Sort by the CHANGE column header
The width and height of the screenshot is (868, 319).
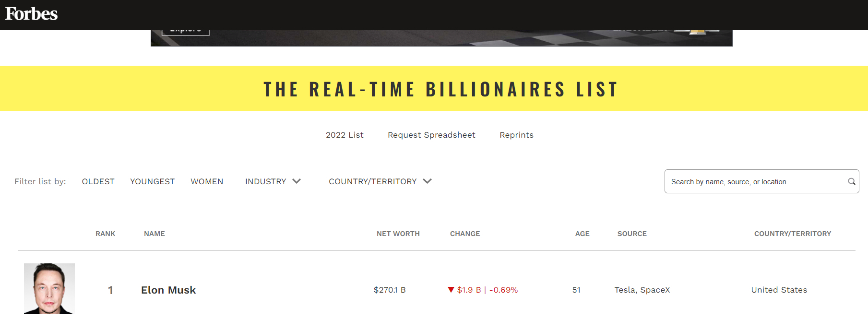[x=465, y=234]
